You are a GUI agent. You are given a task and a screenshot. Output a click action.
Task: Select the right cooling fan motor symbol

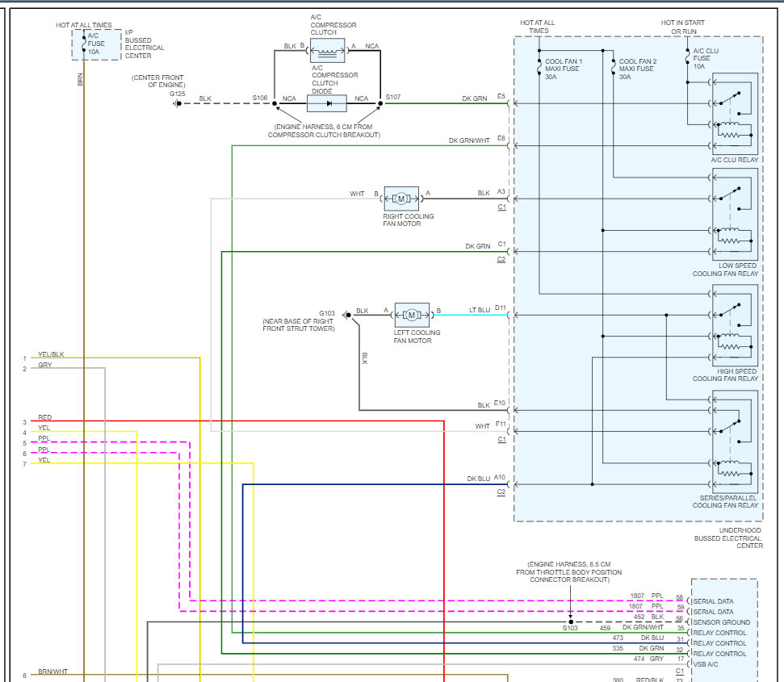[401, 199]
